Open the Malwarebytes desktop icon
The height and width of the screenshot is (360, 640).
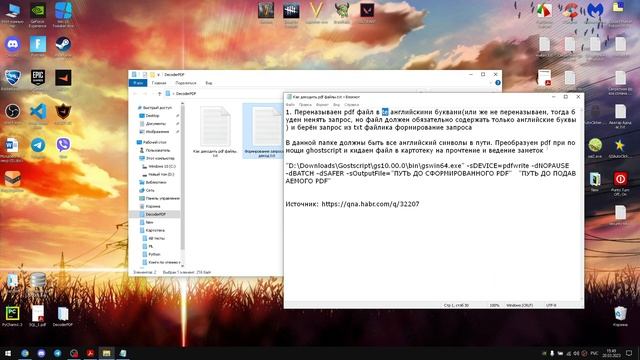coord(595,11)
